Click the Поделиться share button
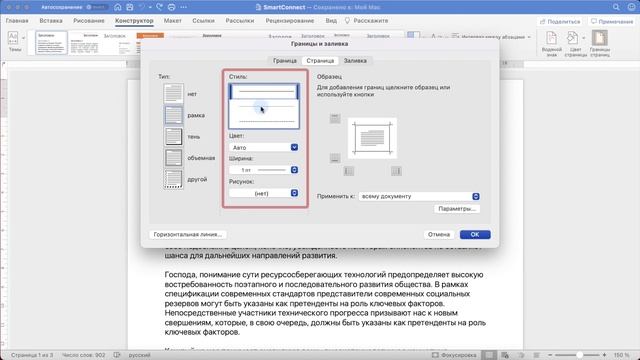The width and height of the screenshot is (640, 360). [560, 21]
